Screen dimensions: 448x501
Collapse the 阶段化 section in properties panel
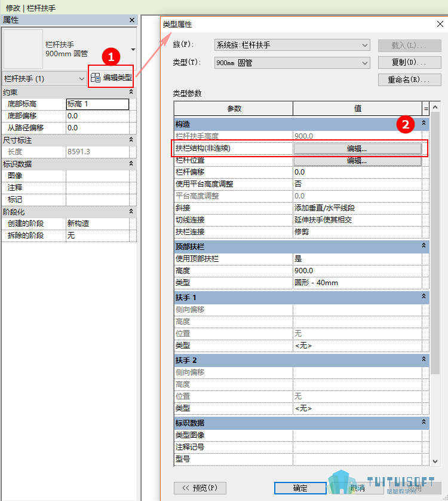(x=131, y=212)
